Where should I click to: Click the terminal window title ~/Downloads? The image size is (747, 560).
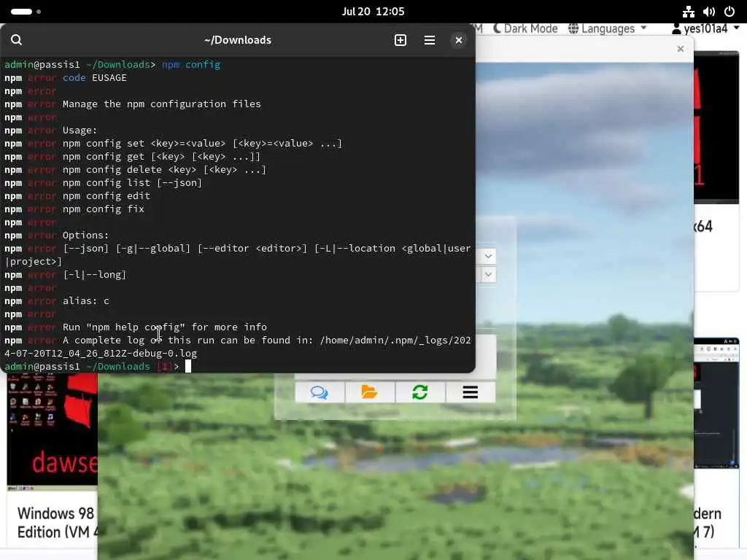238,40
